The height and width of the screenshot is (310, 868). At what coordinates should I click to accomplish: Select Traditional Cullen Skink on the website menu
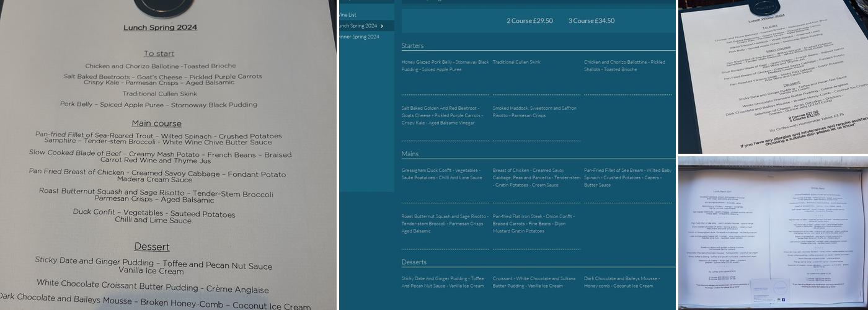(516, 62)
